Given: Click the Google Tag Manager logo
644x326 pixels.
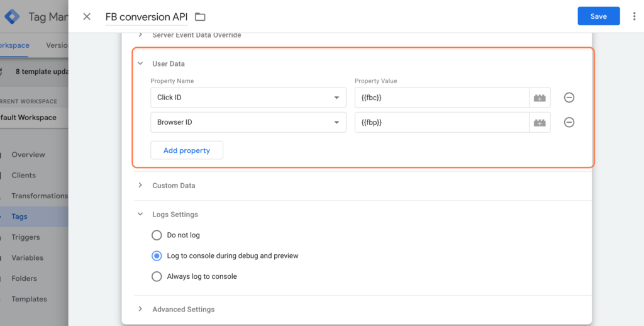Looking at the screenshot, I should click(13, 17).
